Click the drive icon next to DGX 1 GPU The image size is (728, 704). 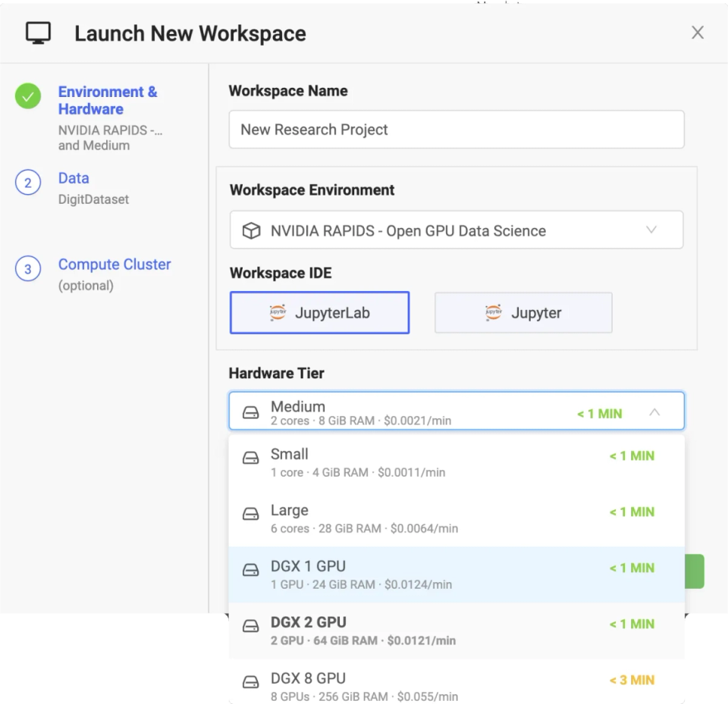(x=251, y=570)
